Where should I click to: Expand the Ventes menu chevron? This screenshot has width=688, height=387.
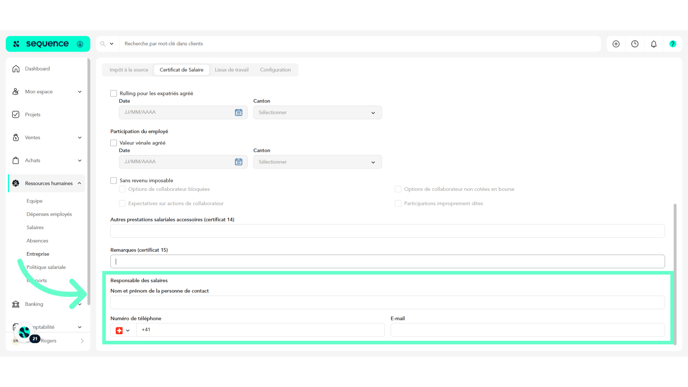tap(79, 137)
